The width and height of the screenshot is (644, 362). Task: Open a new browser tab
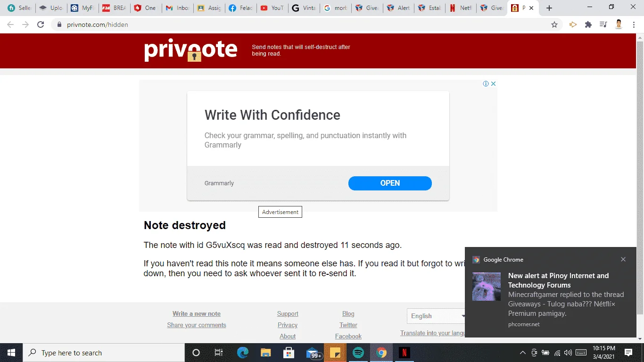pyautogui.click(x=549, y=8)
